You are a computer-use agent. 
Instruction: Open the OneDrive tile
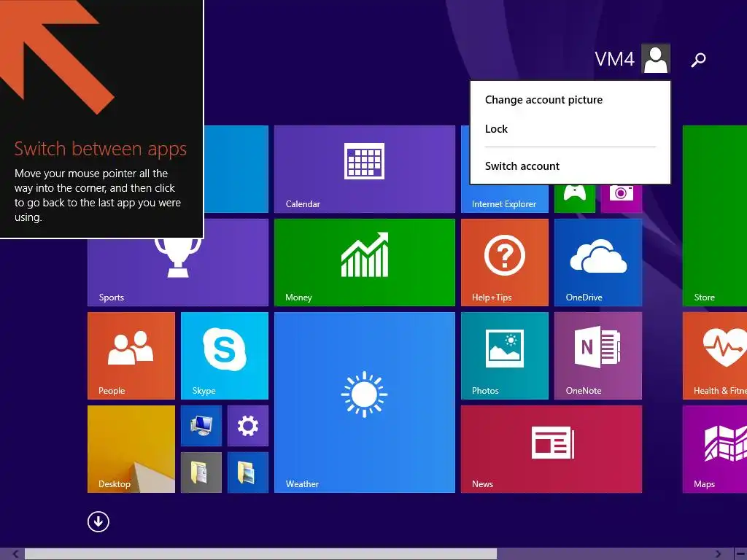(598, 262)
